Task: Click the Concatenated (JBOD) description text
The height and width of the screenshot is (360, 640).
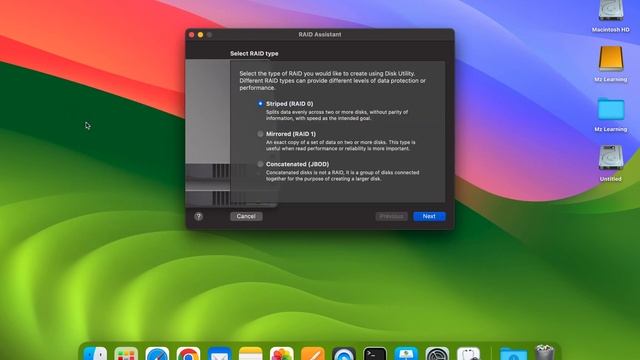Action: 342,176
